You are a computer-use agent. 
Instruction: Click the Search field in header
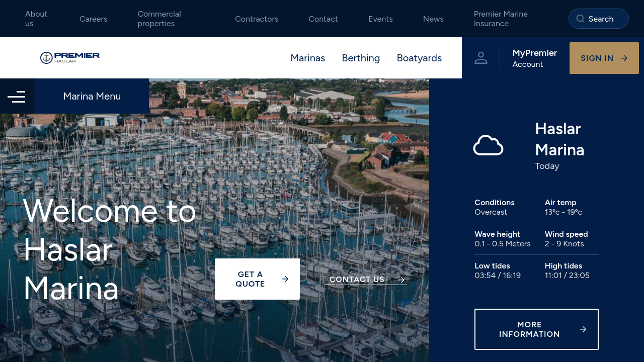click(x=599, y=19)
